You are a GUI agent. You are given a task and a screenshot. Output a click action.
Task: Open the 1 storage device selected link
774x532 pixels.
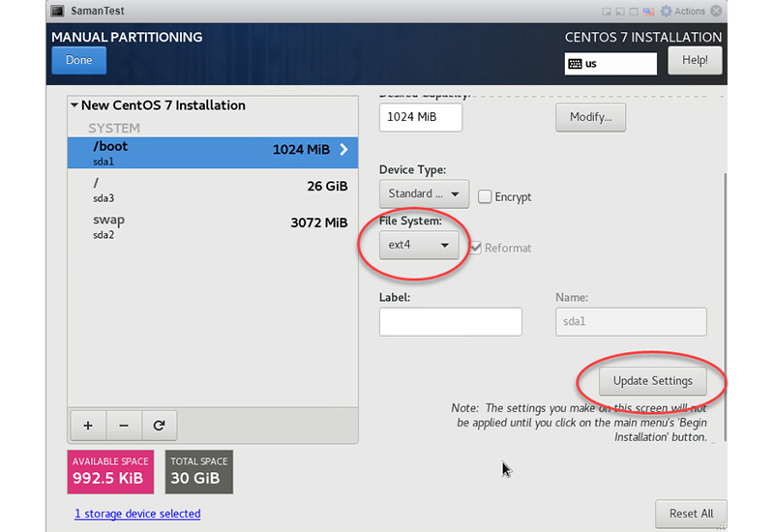[x=137, y=514]
